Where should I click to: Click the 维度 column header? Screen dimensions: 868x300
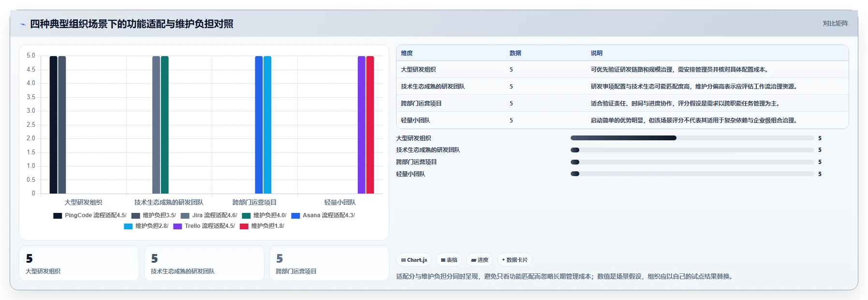pyautogui.click(x=407, y=53)
